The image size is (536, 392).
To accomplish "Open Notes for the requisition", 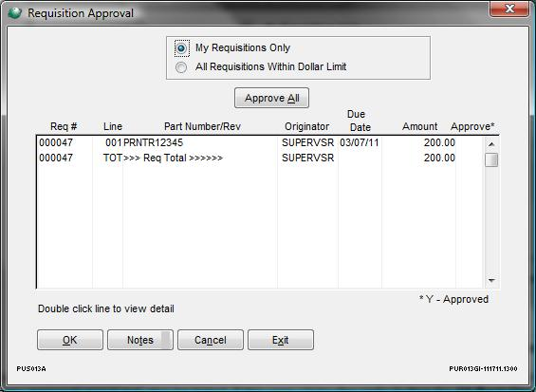I will [x=140, y=340].
